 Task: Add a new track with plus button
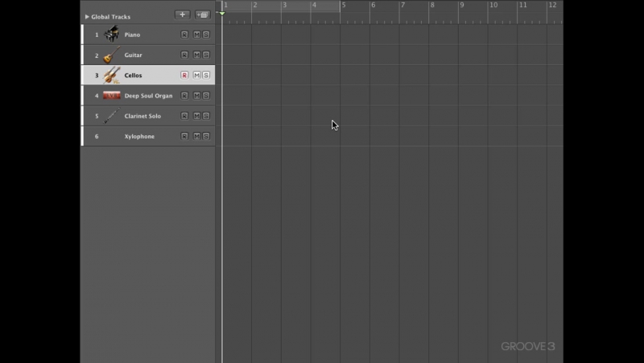pyautogui.click(x=183, y=15)
